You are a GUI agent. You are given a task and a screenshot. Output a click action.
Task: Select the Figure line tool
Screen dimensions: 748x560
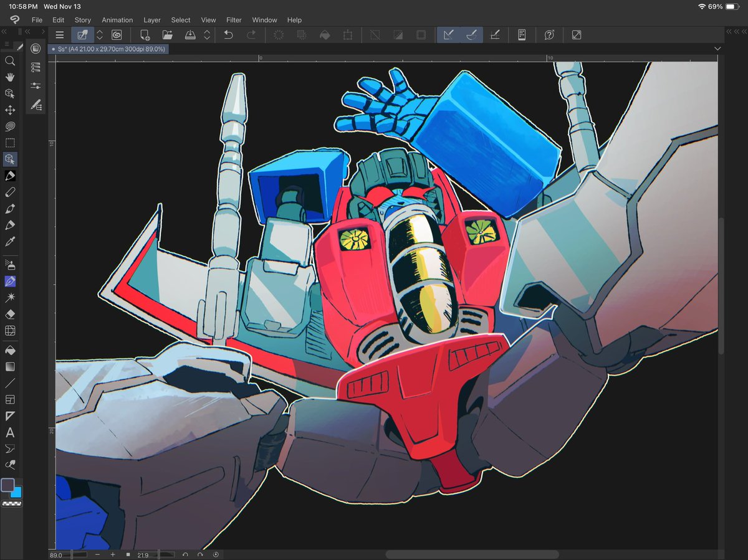tap(10, 383)
